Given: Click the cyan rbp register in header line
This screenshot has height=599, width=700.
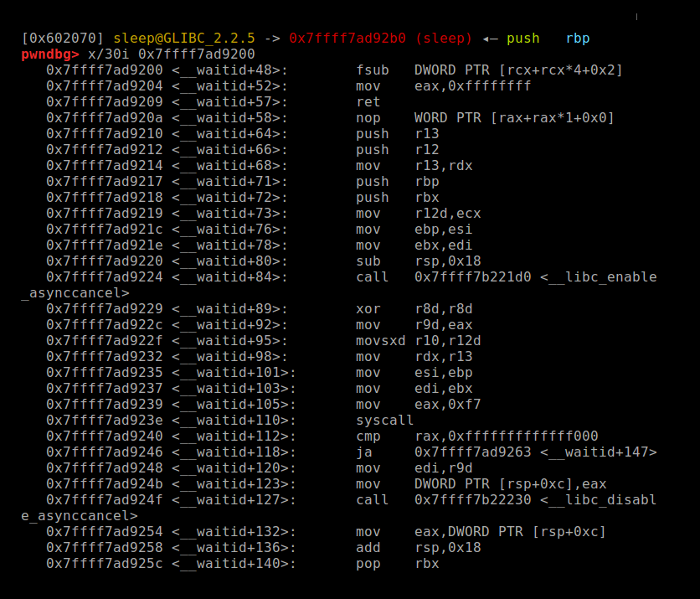Looking at the screenshot, I should [578, 39].
